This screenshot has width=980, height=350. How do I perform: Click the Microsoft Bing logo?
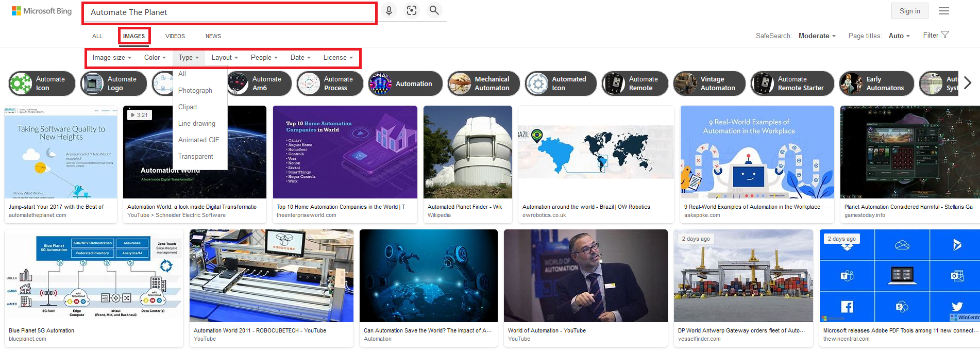click(42, 11)
